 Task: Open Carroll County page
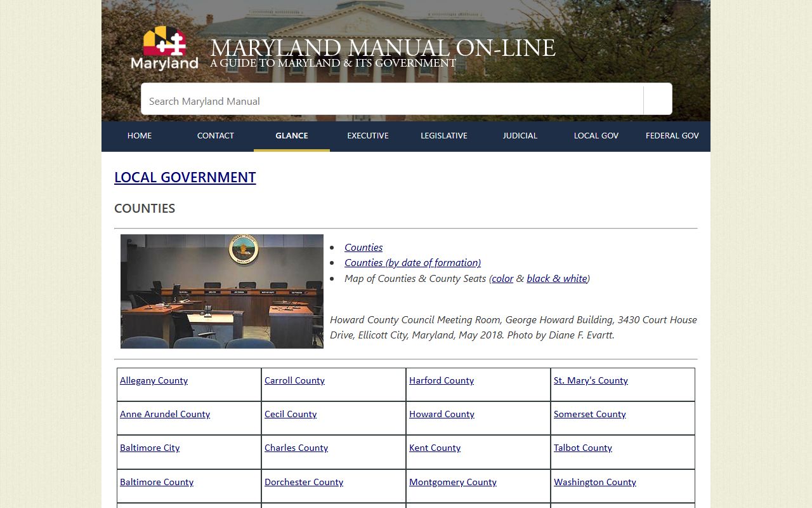point(294,380)
